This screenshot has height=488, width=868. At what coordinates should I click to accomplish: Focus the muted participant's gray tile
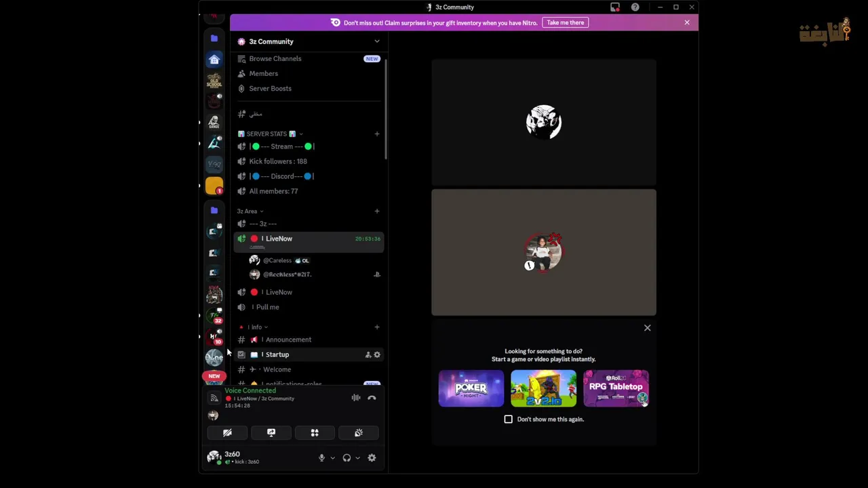(544, 252)
